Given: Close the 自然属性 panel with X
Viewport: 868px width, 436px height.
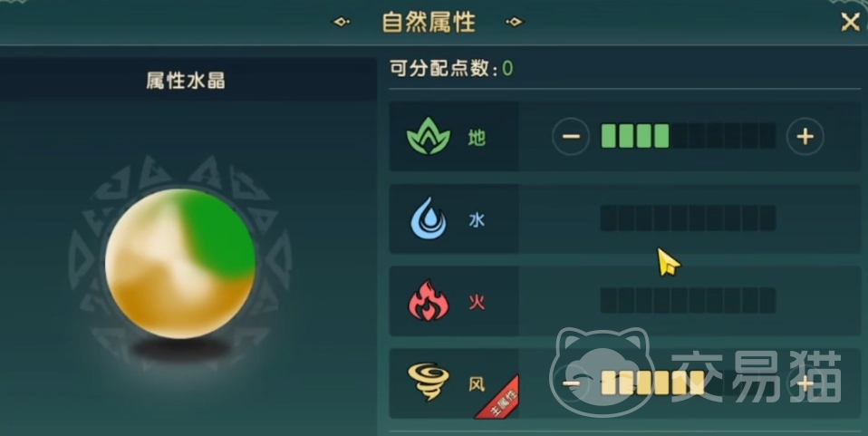Looking at the screenshot, I should click(x=850, y=22).
